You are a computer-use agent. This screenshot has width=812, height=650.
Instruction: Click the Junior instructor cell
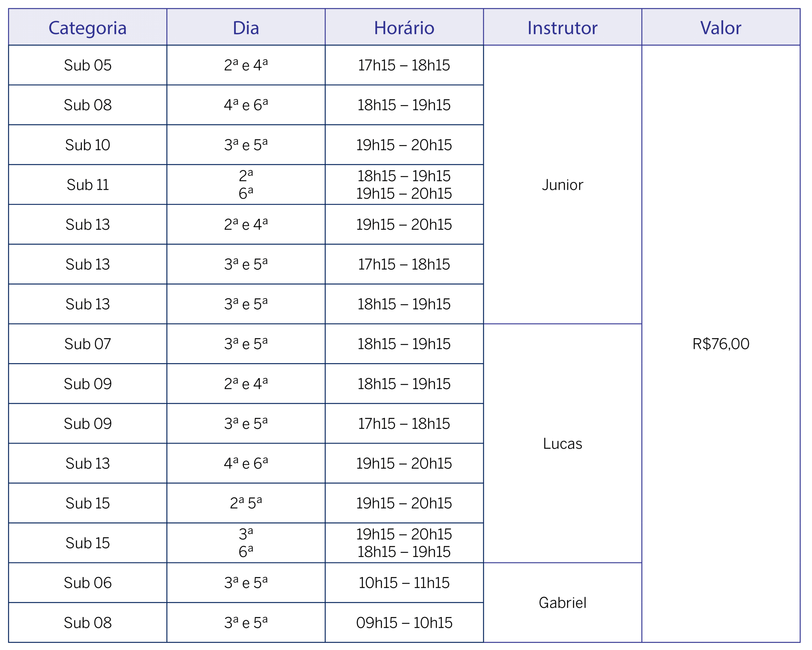pos(562,185)
